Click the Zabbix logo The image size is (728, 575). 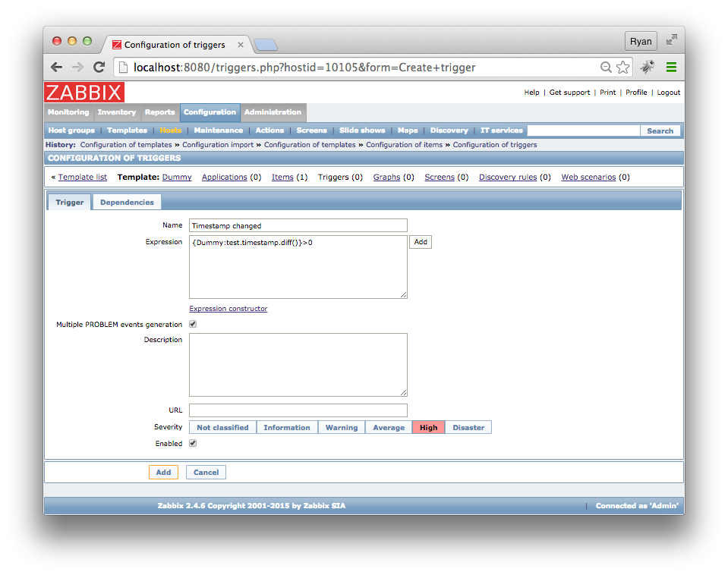[x=84, y=93]
